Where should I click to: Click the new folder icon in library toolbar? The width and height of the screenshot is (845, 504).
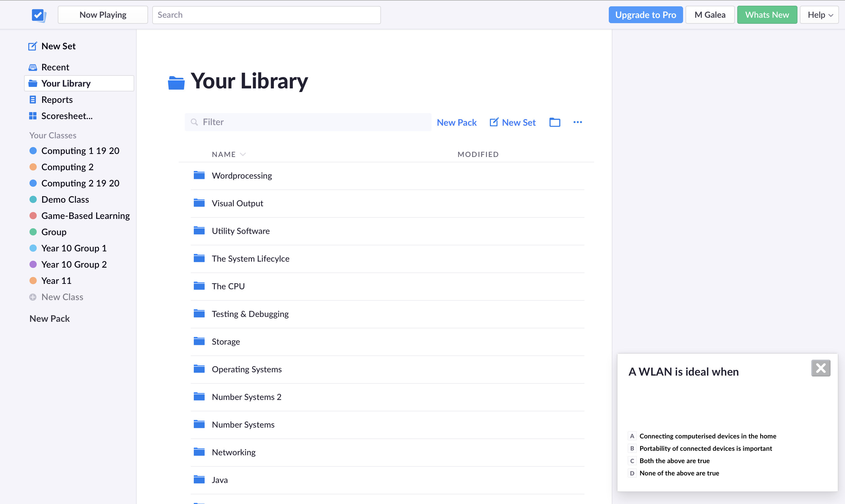pos(555,122)
